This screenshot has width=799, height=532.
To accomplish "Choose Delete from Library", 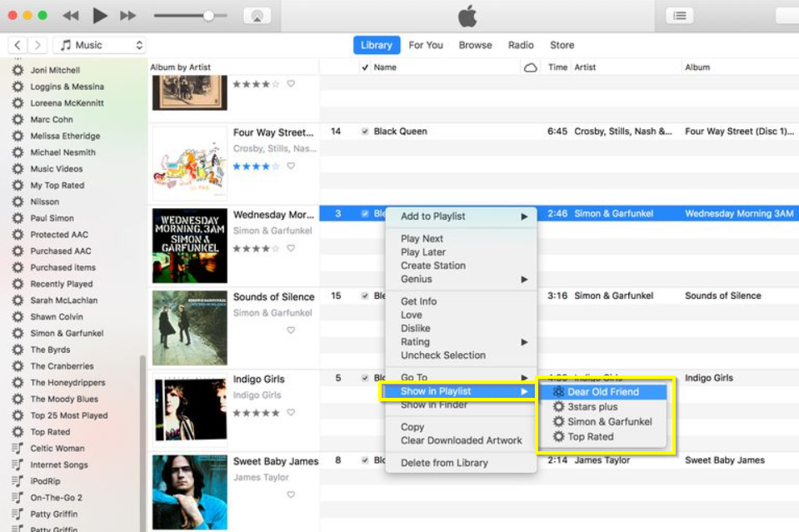I will pos(444,463).
